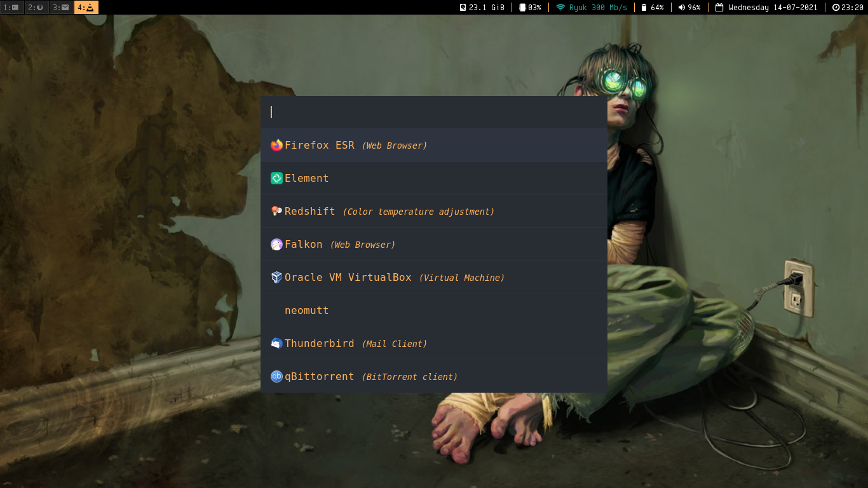Click the 'Element' name text
The width and height of the screenshot is (868, 488).
point(307,179)
